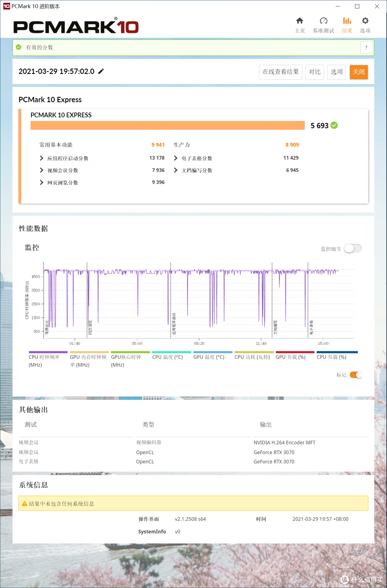This screenshot has width=387, height=588.
Task: Click the orange PCMark 10 Express score bar
Action: coord(168,125)
